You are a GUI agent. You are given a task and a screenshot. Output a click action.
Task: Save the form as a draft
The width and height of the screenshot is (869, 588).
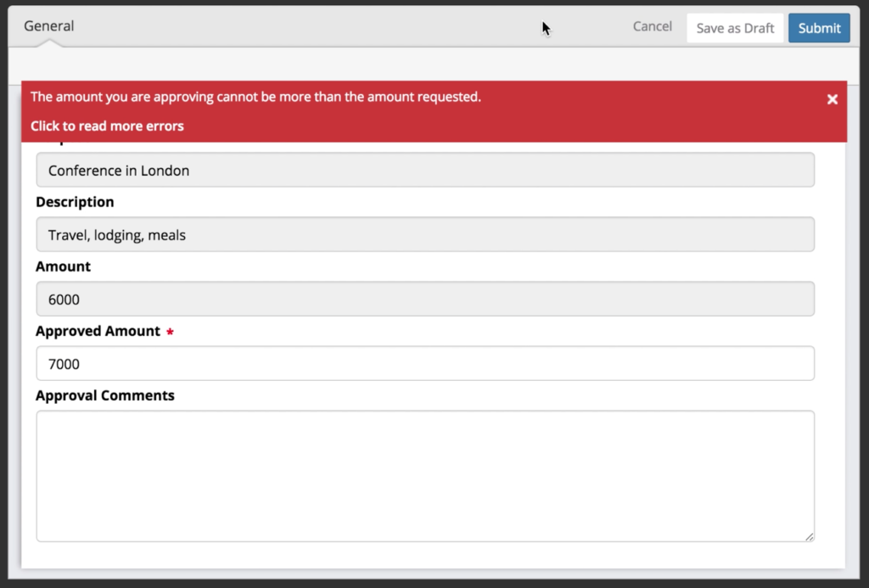coord(734,27)
